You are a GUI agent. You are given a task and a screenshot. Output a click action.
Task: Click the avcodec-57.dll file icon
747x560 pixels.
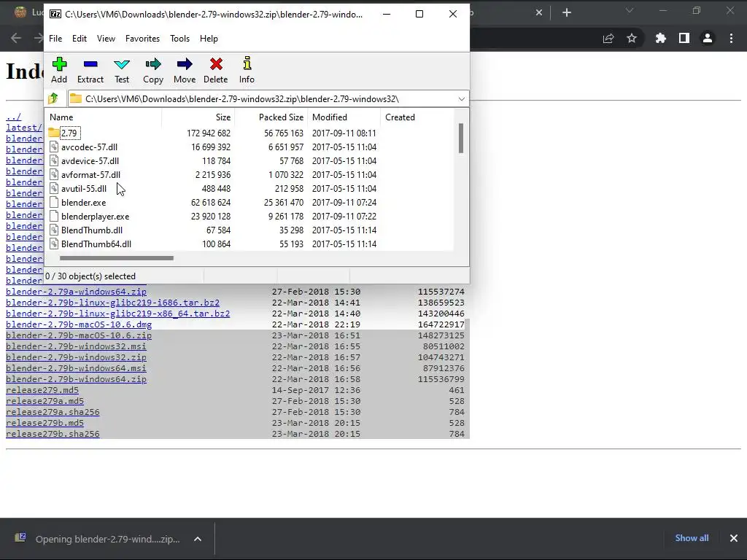click(54, 147)
